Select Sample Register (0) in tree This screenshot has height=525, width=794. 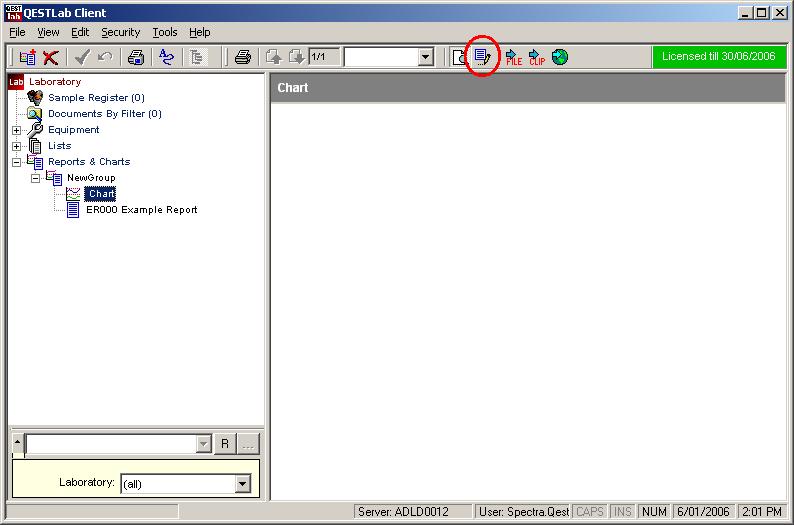(96, 98)
